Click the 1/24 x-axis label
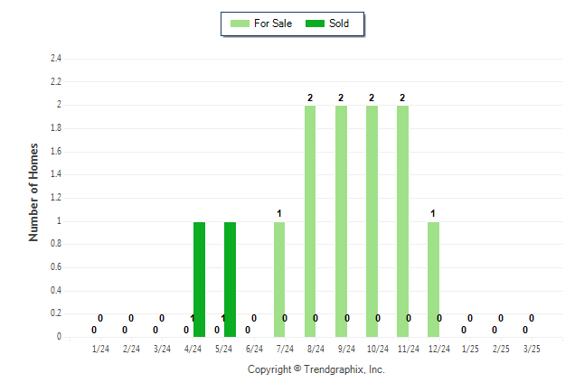Screen dimensions: 584x392 pyautogui.click(x=100, y=349)
